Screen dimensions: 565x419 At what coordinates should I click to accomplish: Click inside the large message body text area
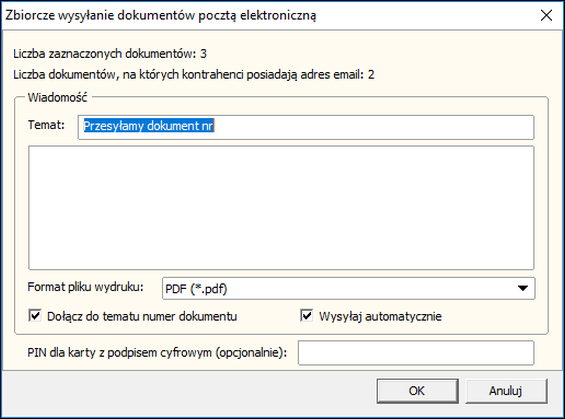coord(281,208)
